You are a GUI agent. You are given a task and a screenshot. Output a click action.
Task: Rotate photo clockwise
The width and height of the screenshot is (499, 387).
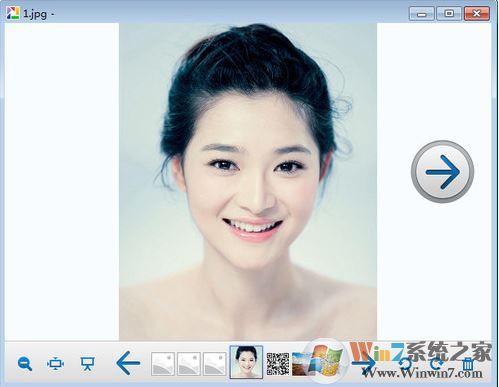[x=436, y=363]
